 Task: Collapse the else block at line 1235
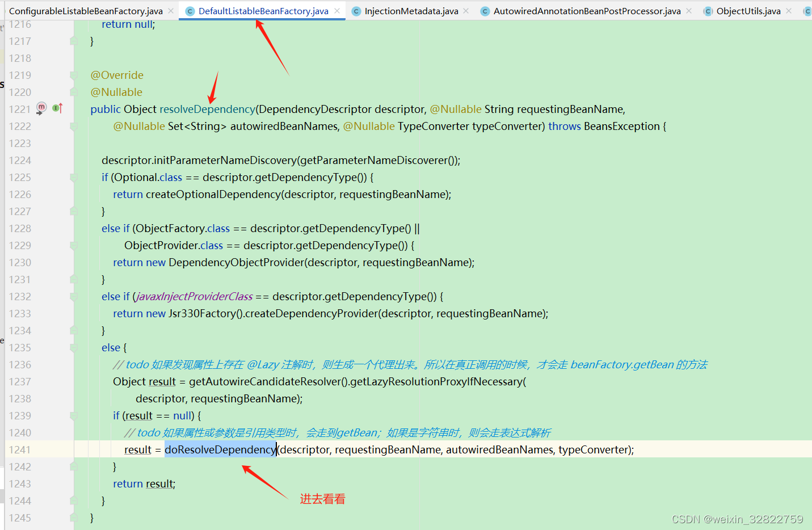[74, 347]
